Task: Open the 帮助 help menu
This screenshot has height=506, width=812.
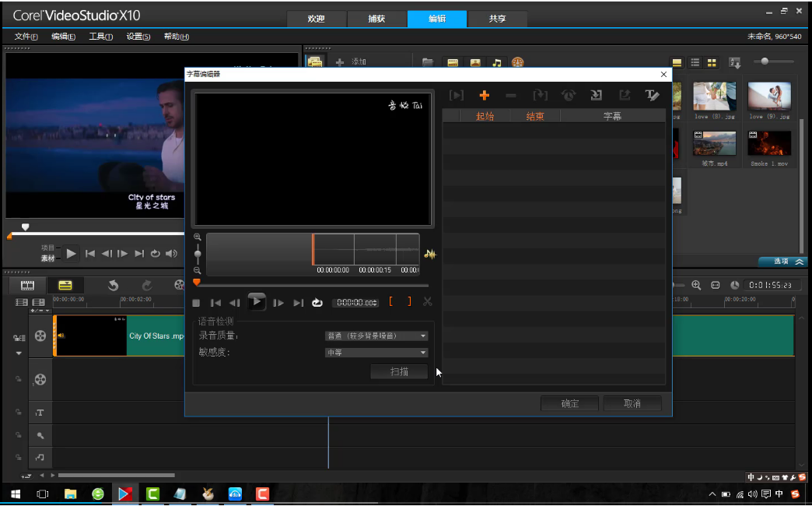Action: [176, 37]
